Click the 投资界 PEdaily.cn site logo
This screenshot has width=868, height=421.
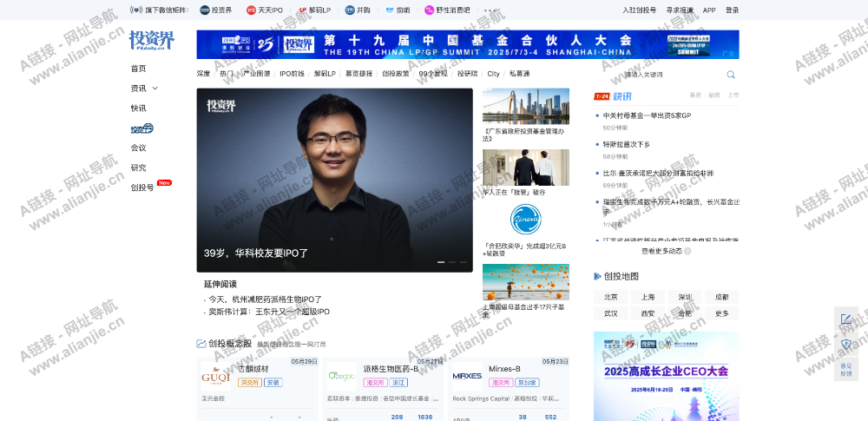(x=152, y=41)
